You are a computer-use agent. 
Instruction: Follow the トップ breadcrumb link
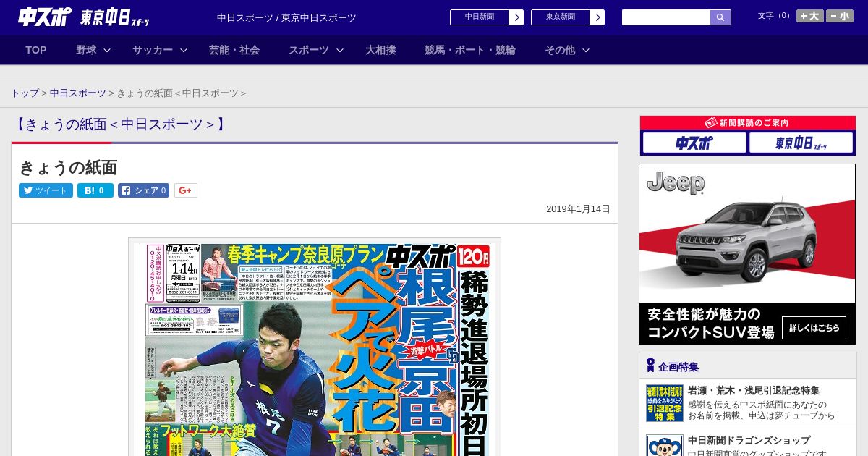click(25, 93)
